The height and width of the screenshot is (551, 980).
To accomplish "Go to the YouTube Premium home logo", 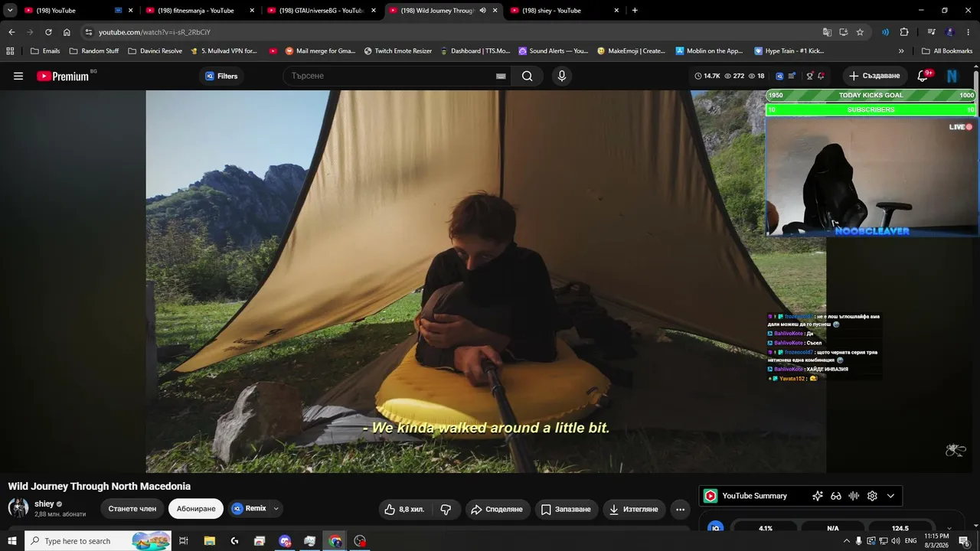I will [x=63, y=76].
